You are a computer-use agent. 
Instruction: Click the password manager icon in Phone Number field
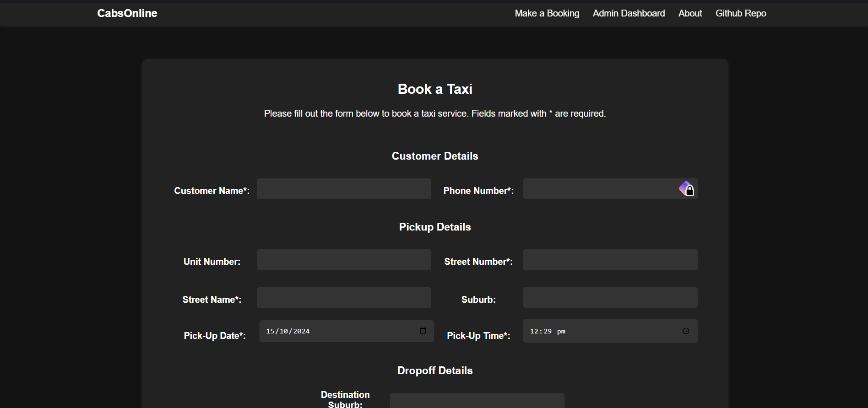[686, 189]
